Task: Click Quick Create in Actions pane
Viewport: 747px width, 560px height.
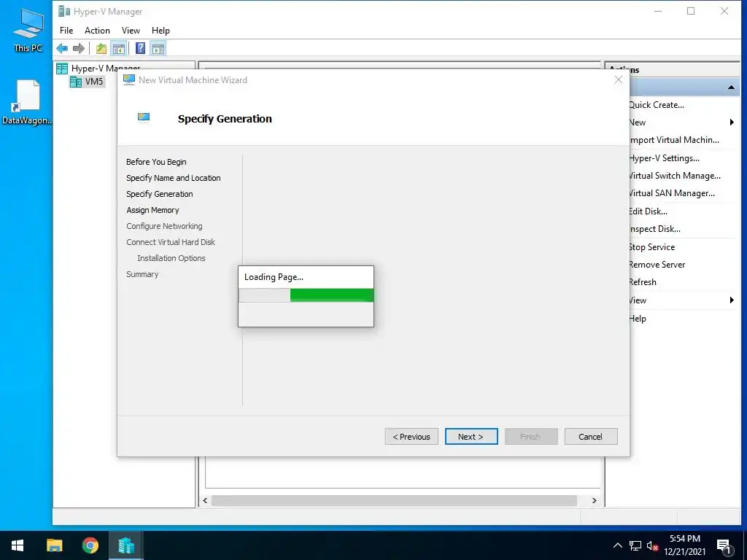Action: [x=656, y=105]
